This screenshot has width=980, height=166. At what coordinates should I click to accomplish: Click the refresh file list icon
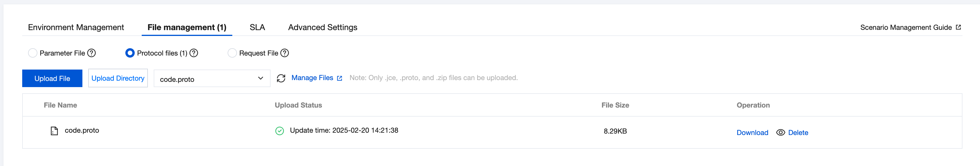[281, 78]
